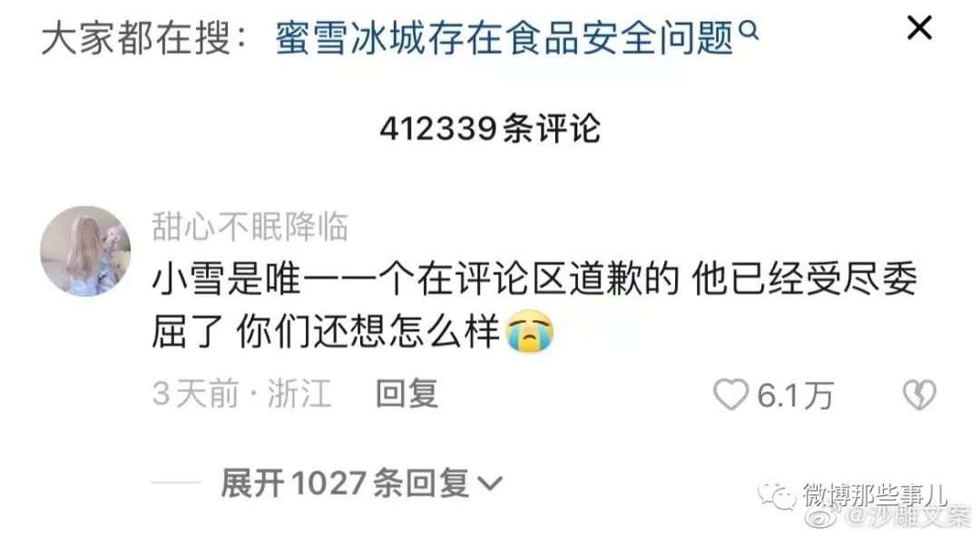Screen dimensions: 980x539
Task: Tap the WeChat logo in the watermark
Action: [x=776, y=495]
